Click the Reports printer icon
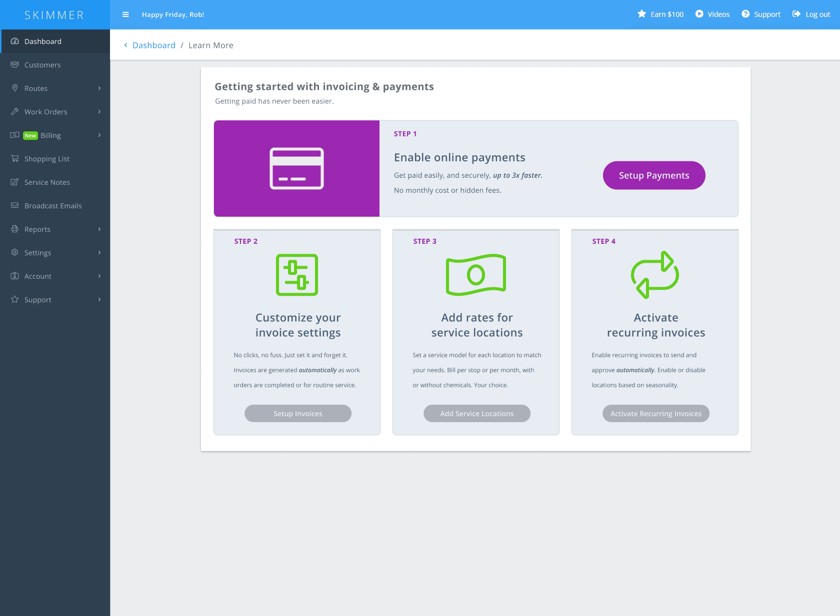840x616 pixels. [15, 229]
